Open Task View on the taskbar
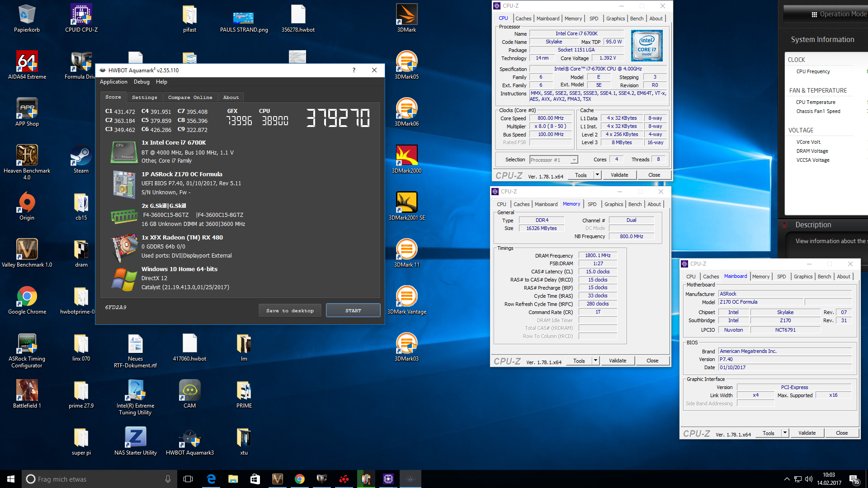The width and height of the screenshot is (868, 488). tap(188, 479)
